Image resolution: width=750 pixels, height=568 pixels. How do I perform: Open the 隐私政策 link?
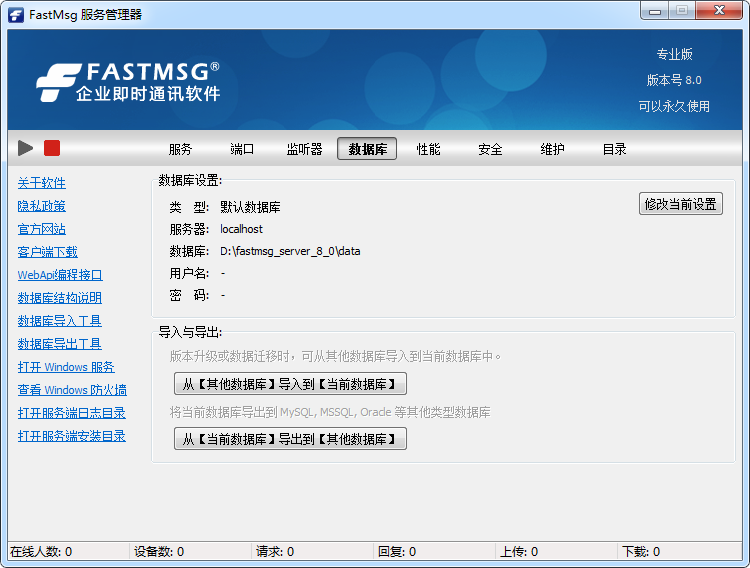[x=42, y=206]
